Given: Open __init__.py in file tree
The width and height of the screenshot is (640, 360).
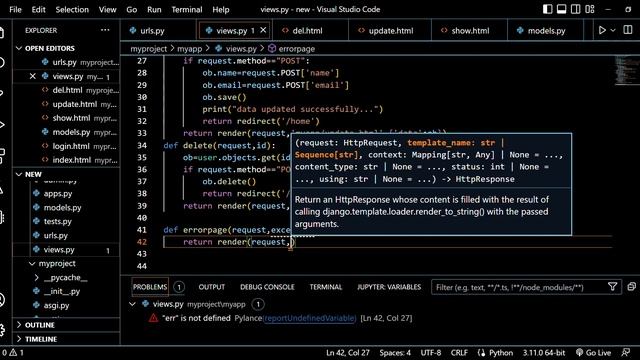Looking at the screenshot, I should coord(62,291).
